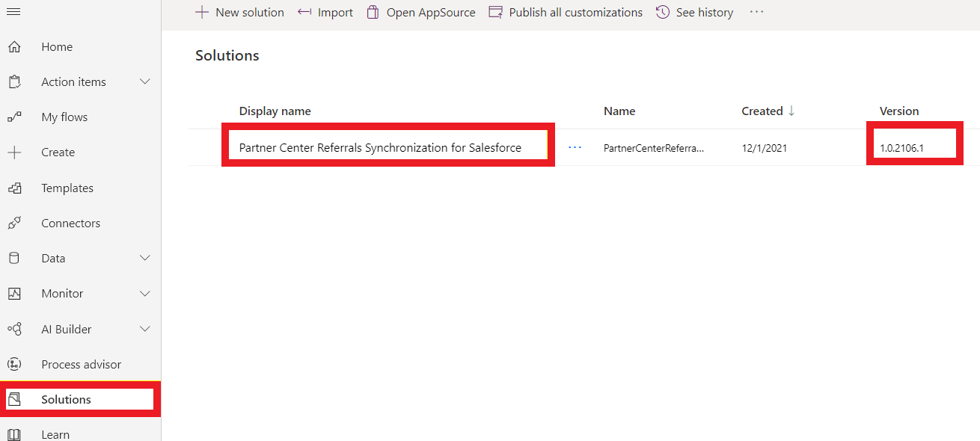Click the Import solution icon
This screenshot has width=980, height=441.
(302, 12)
